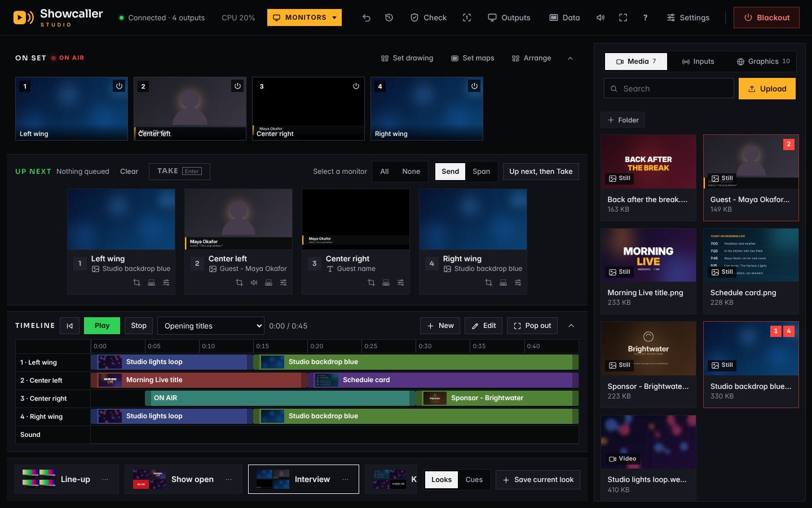This screenshot has width=812, height=508.
Task: Pop out the timeline
Action: (x=532, y=326)
